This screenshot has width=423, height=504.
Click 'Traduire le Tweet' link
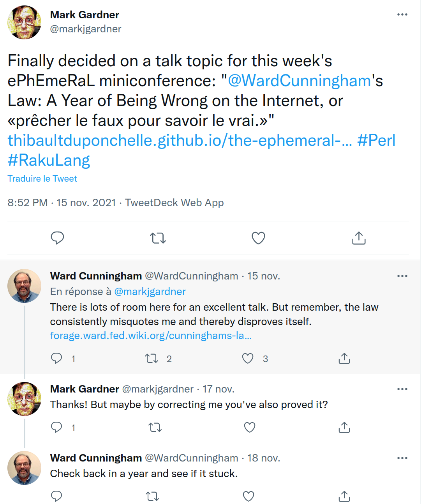pos(42,179)
